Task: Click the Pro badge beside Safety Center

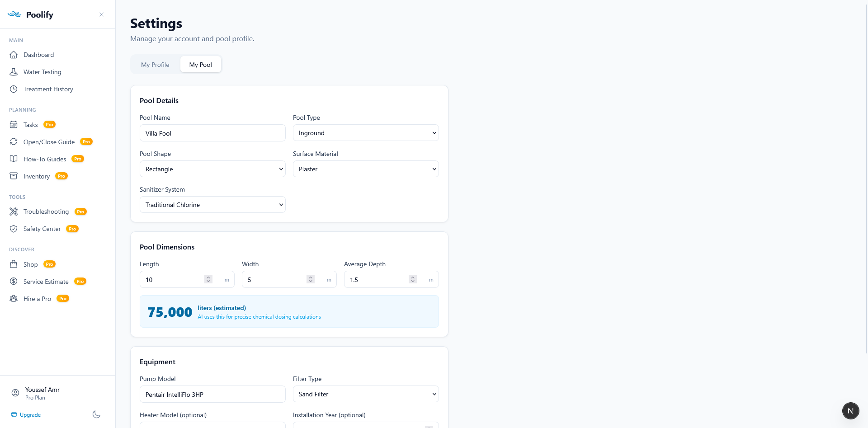Action: pos(72,229)
